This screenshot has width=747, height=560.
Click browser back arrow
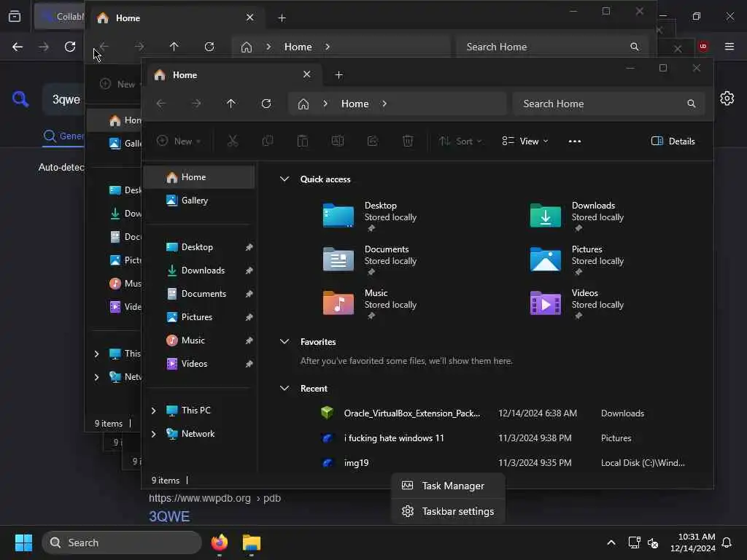pos(18,47)
